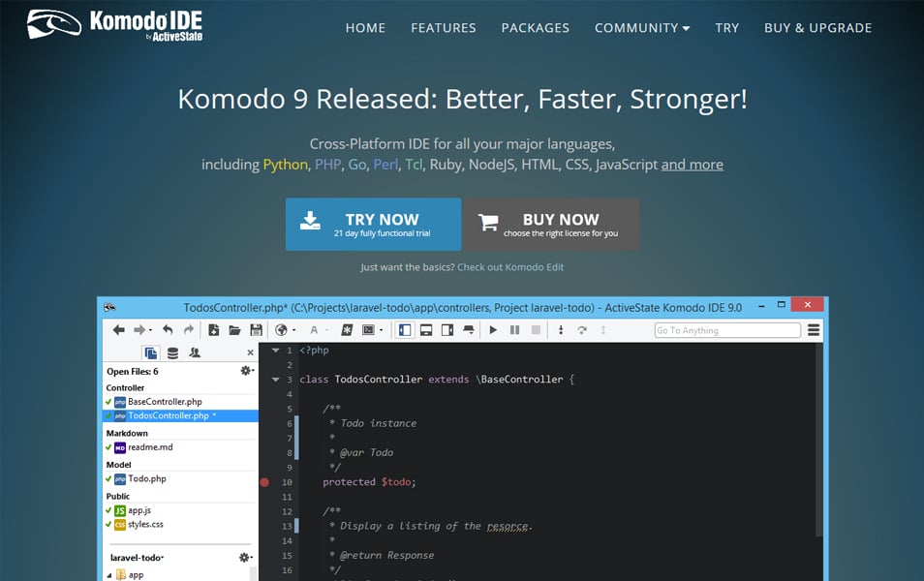Open the Community dropdown menu
Viewport: 924px width, 581px height.
click(x=641, y=28)
